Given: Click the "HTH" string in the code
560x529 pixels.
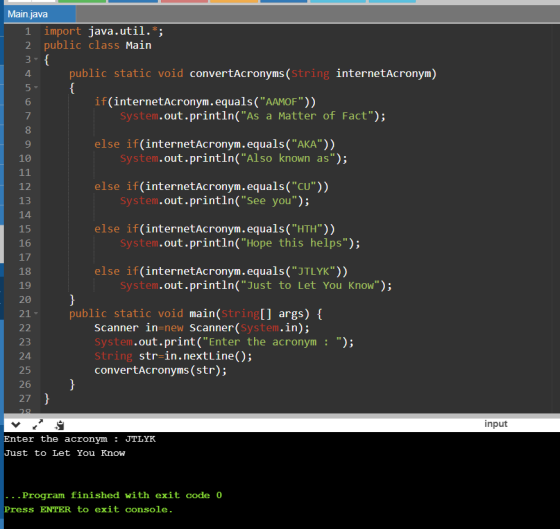Looking at the screenshot, I should tap(307, 229).
